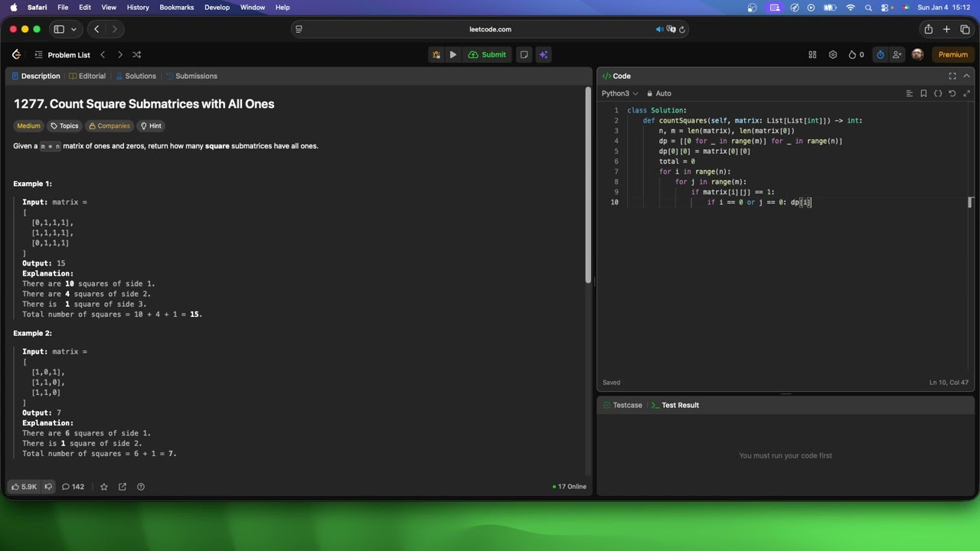The width and height of the screenshot is (980, 551).
Task: Click the share link icon
Action: click(x=122, y=487)
